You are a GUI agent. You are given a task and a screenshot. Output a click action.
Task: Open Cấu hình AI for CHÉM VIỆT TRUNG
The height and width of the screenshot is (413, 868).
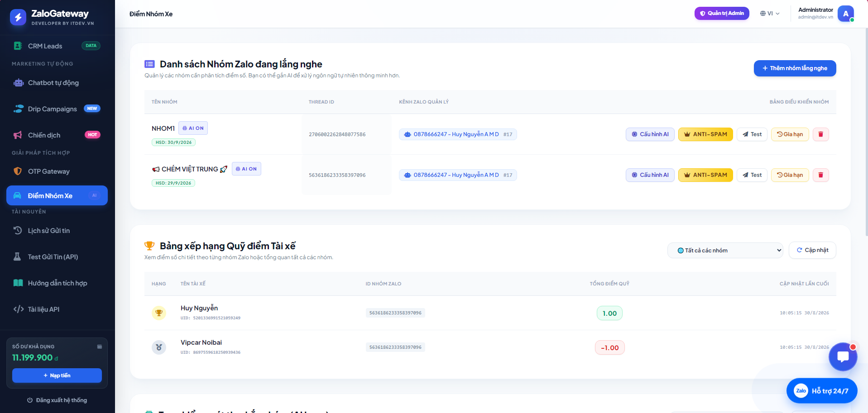(650, 175)
